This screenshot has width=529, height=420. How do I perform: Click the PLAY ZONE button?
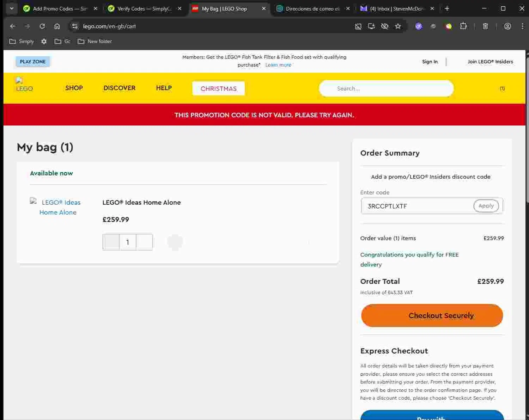click(33, 61)
